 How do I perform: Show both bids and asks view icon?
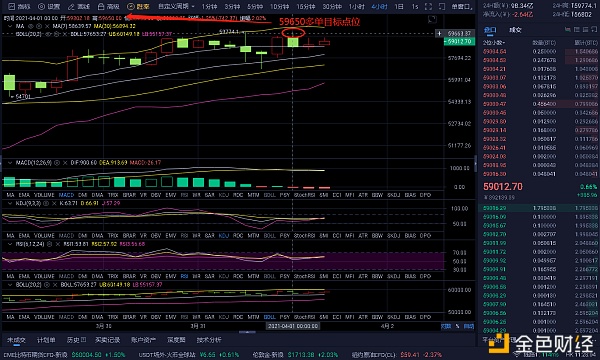coord(567,29)
